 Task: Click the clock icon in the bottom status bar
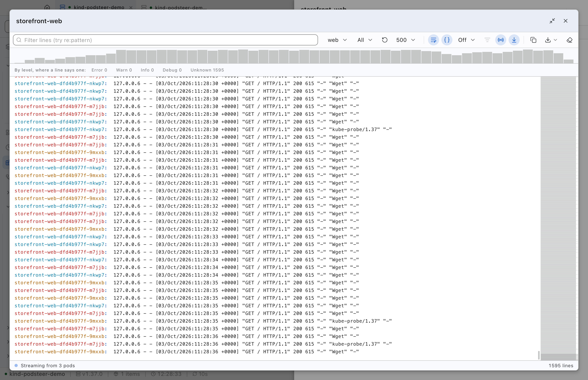pos(153,374)
